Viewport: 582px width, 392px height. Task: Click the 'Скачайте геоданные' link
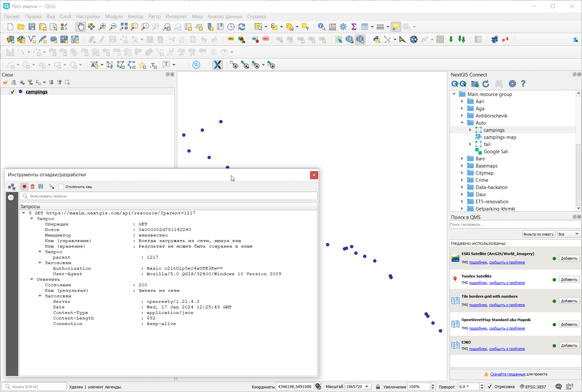(508, 374)
